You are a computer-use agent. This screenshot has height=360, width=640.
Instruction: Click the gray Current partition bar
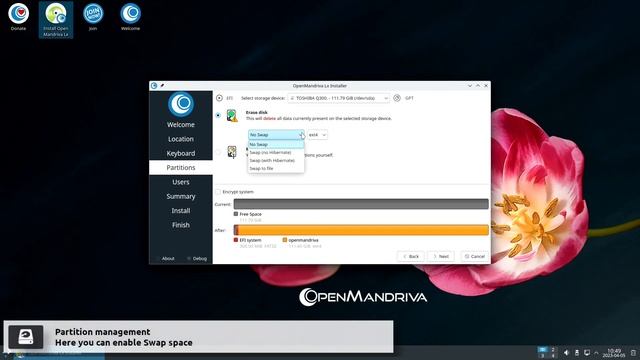[361, 204]
